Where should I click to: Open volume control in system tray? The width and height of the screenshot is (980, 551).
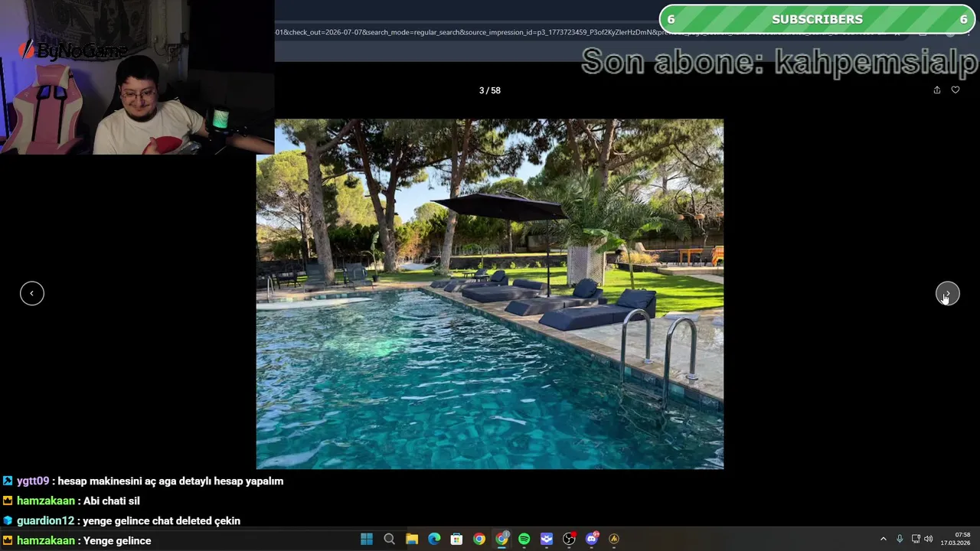click(929, 539)
